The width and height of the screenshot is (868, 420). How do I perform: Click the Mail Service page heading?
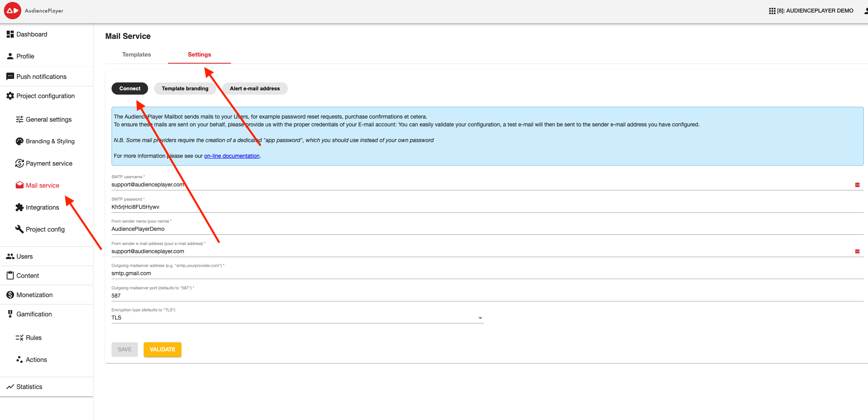(x=128, y=36)
